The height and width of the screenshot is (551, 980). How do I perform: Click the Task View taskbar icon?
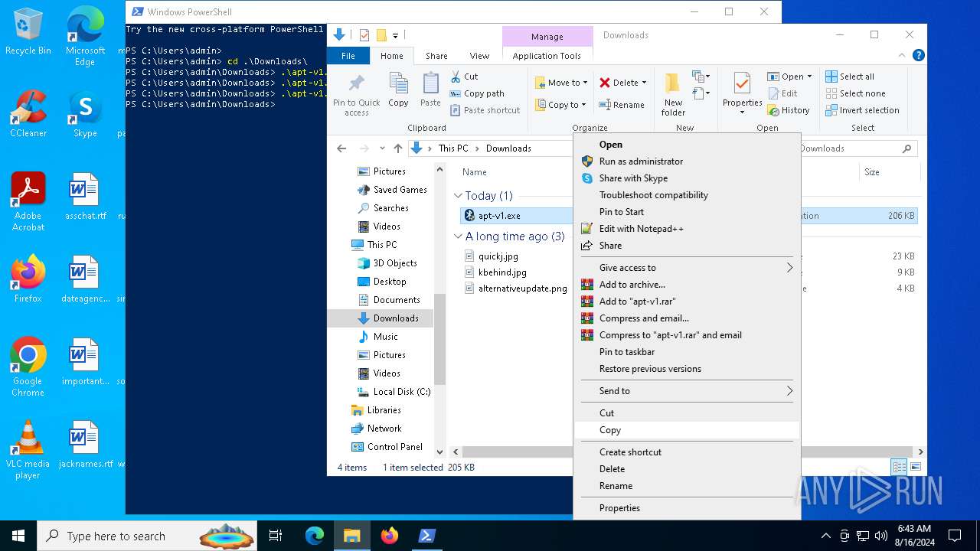click(x=276, y=536)
